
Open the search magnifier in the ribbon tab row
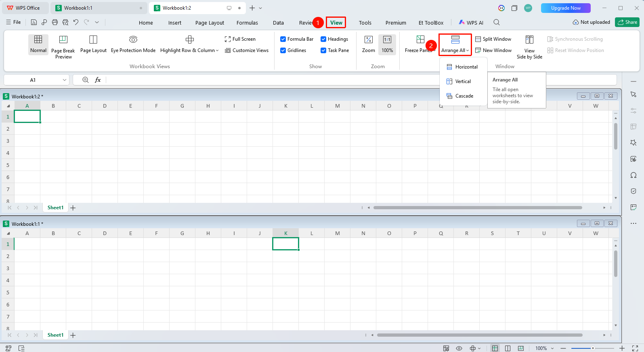[497, 23]
